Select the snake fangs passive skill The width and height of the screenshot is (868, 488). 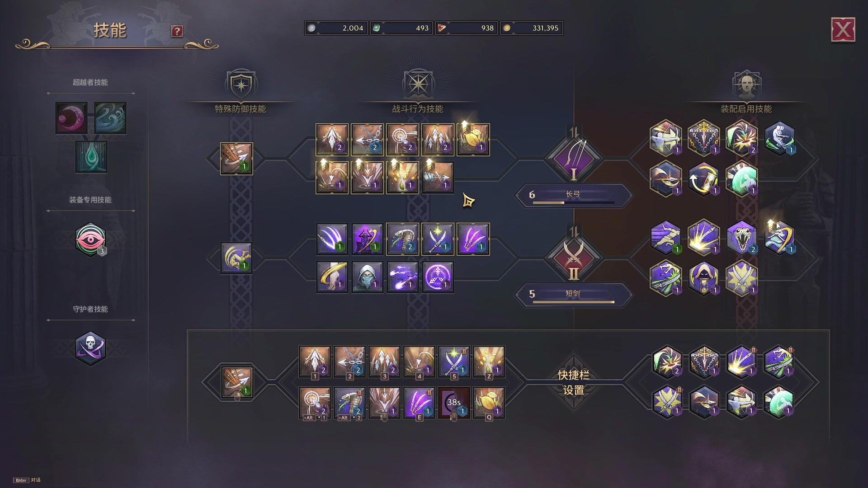point(741,237)
